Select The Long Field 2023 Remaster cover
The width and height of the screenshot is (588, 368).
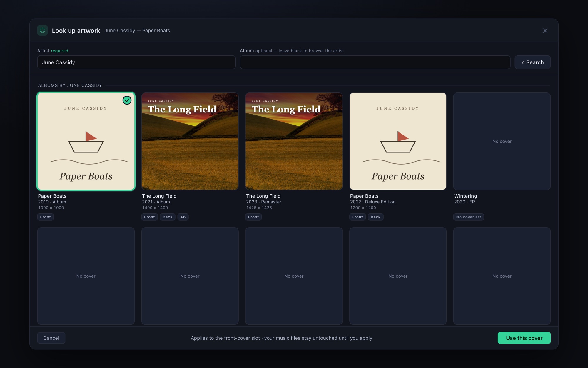294,141
